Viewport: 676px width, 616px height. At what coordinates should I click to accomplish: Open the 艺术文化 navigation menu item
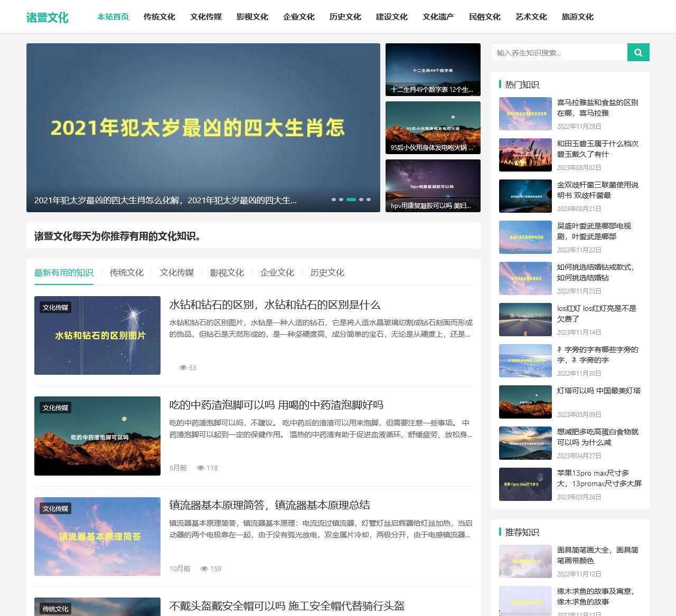point(531,17)
